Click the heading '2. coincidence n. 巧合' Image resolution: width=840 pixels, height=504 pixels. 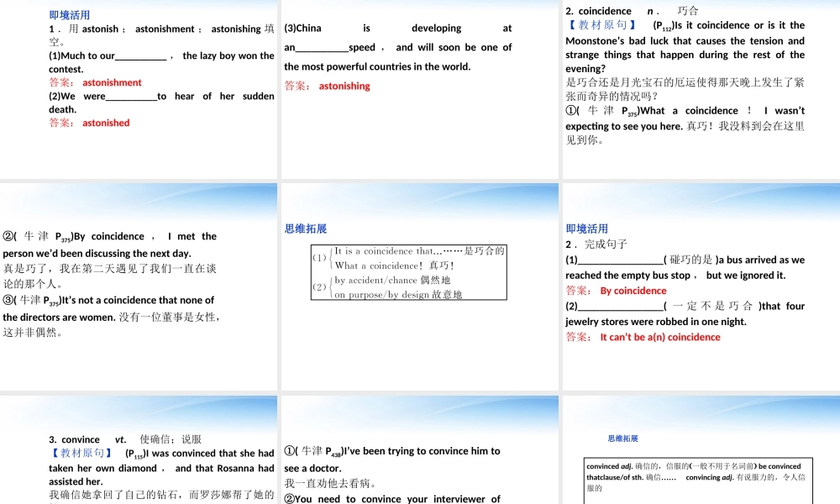632,11
